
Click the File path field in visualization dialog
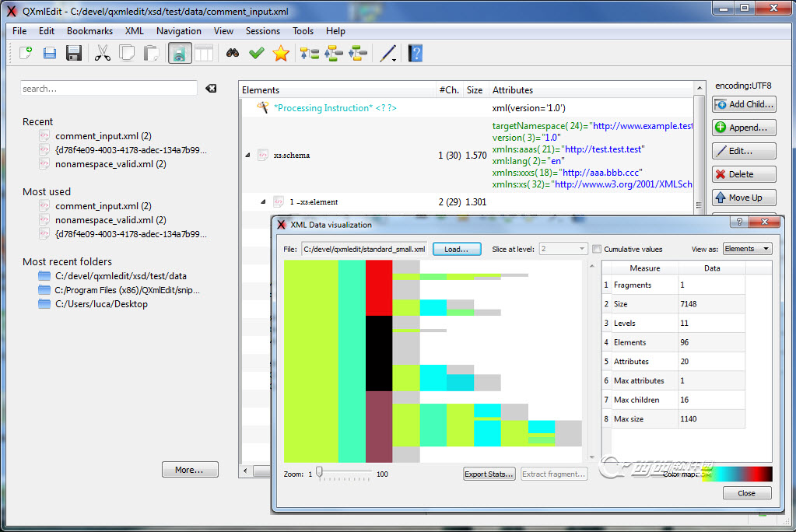364,249
